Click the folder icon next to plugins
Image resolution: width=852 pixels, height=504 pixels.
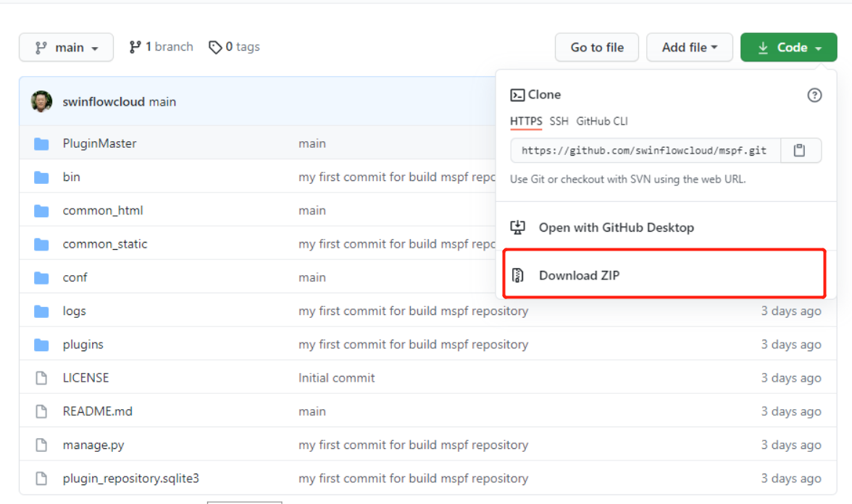(x=41, y=345)
